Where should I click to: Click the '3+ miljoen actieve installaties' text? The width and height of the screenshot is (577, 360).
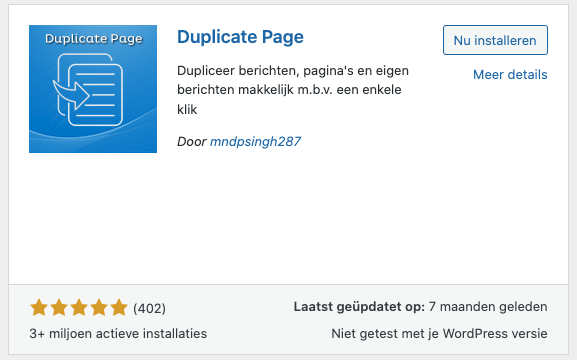118,333
